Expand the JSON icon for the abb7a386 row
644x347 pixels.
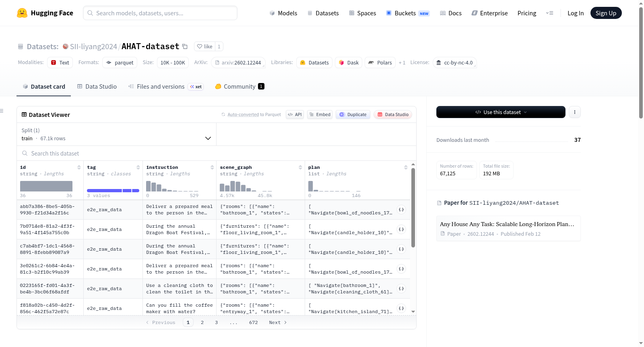pos(401,210)
